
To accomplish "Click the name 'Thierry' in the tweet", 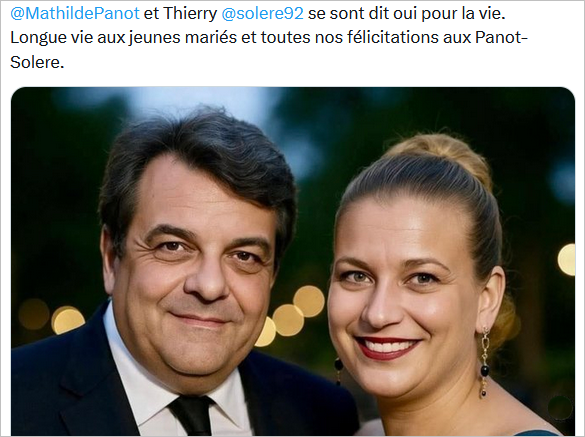I will coord(190,13).
